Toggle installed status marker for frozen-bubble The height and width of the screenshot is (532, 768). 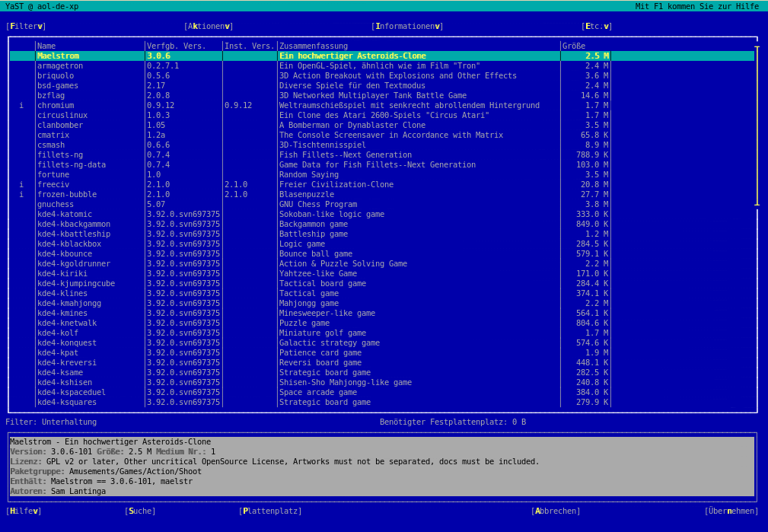coord(21,195)
